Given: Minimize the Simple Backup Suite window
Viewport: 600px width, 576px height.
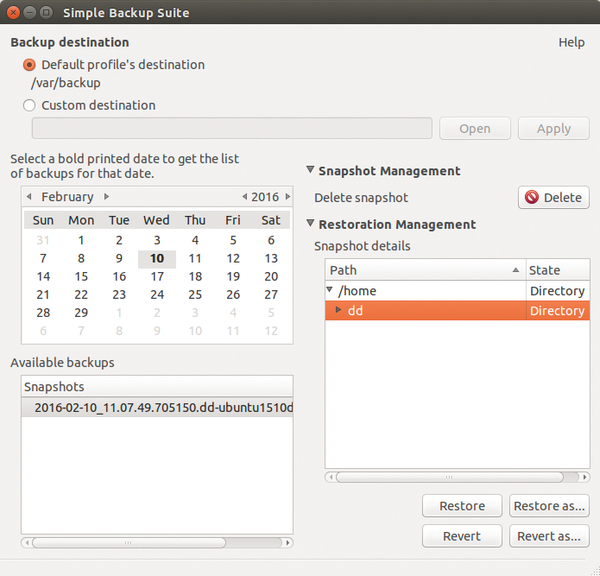Looking at the screenshot, I should pos(30,12).
